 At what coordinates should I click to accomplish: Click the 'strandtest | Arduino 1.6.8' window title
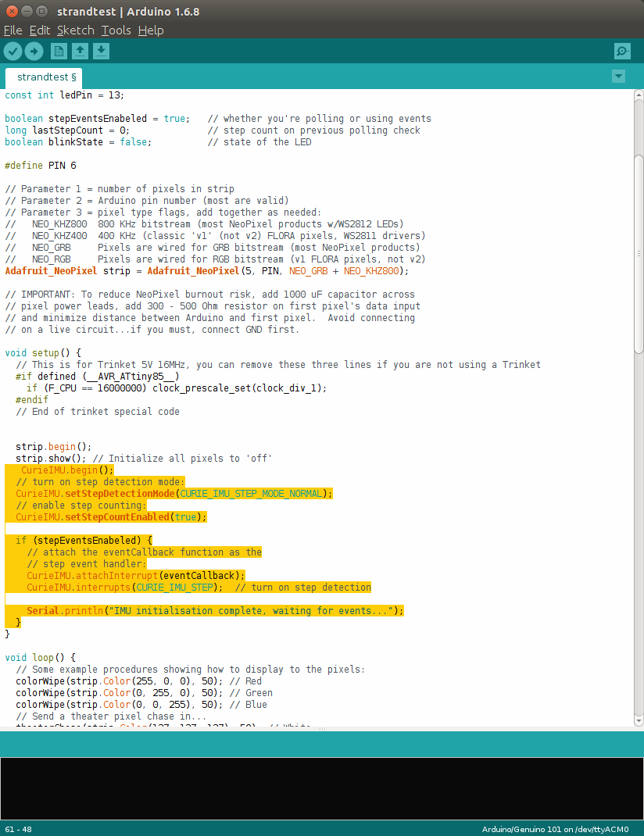coord(128,12)
